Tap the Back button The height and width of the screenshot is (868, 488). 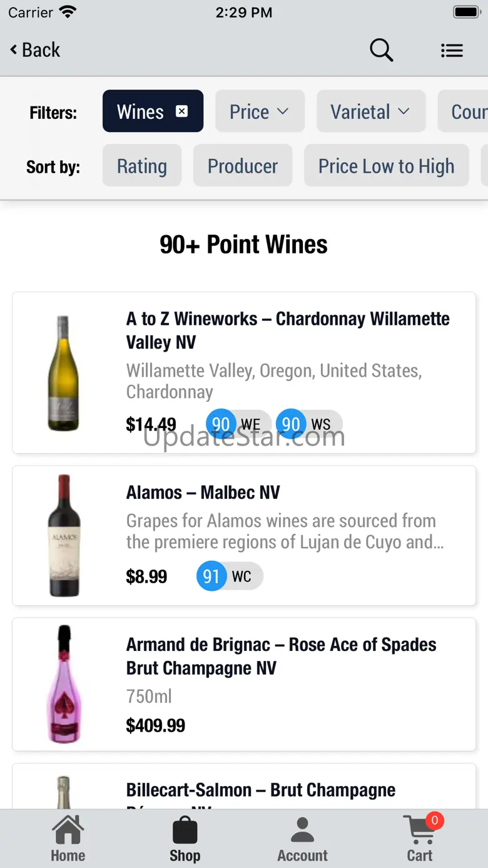click(x=35, y=50)
